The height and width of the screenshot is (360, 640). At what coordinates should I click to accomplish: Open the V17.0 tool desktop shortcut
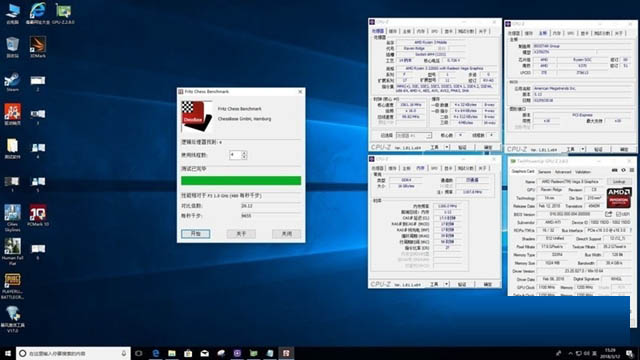pyautogui.click(x=13, y=319)
